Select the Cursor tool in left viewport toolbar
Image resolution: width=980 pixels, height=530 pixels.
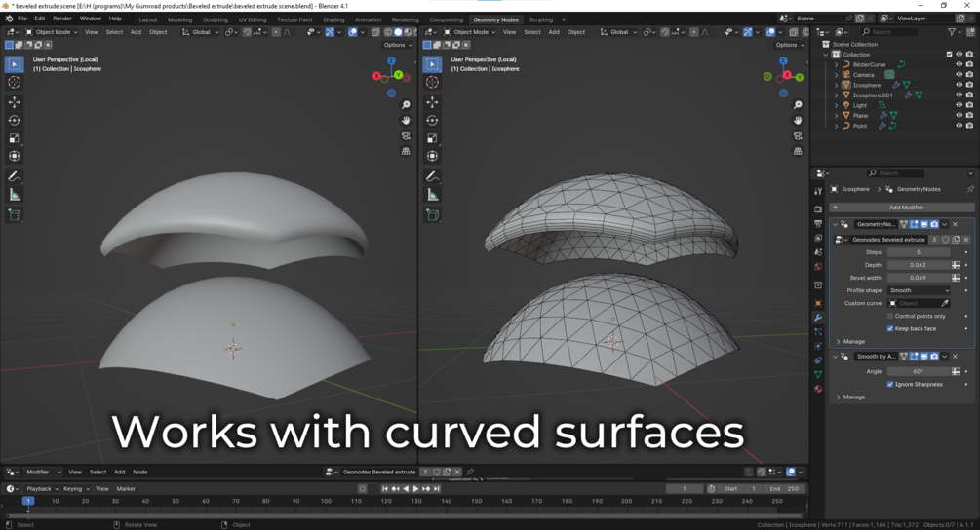click(15, 83)
